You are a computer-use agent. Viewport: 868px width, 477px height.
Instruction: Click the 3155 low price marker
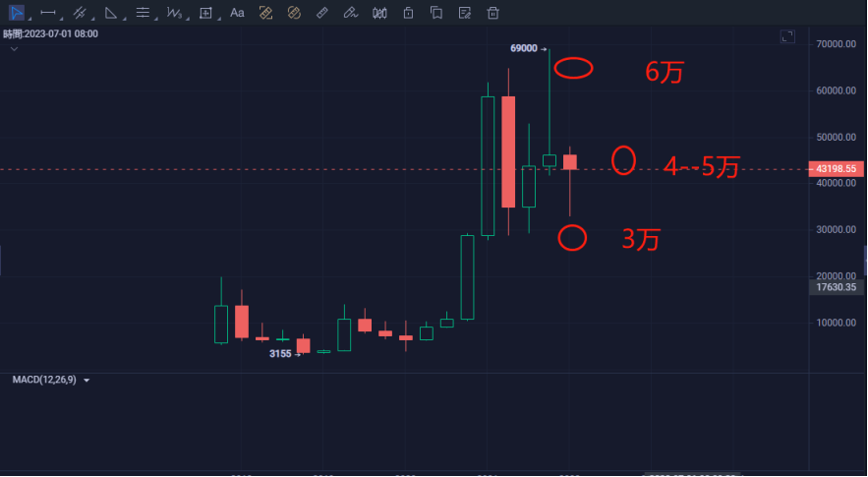280,353
